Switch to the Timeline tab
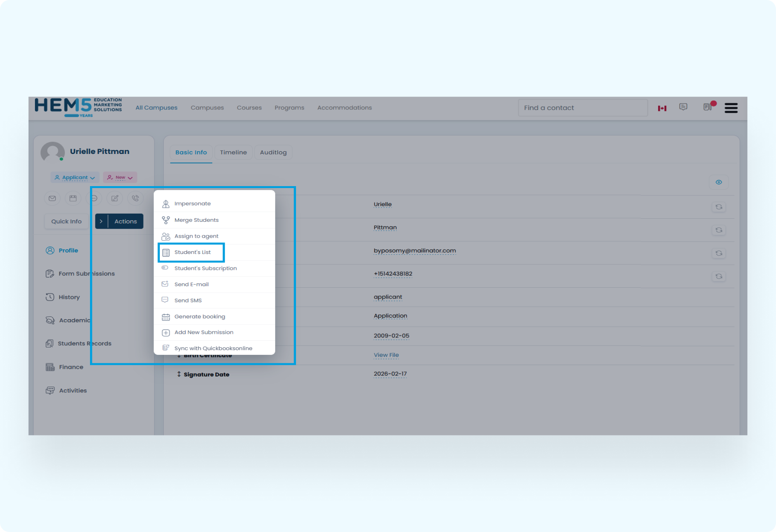The image size is (776, 532). [x=233, y=152]
